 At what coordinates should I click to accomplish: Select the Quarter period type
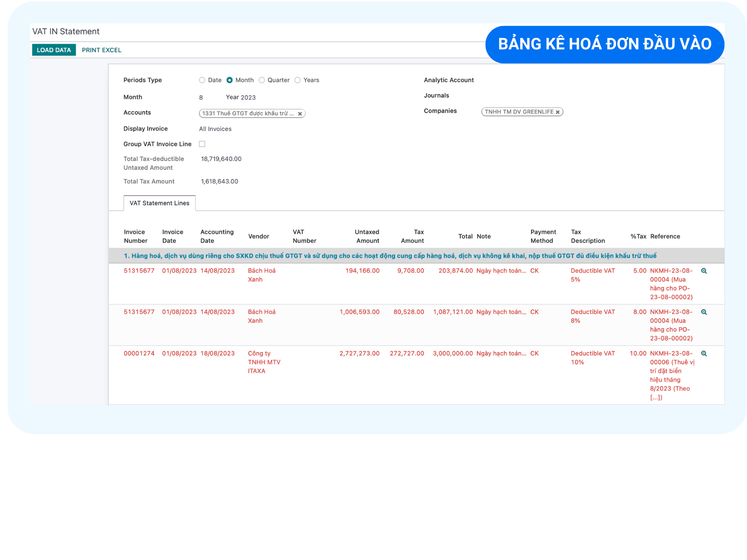(x=262, y=80)
